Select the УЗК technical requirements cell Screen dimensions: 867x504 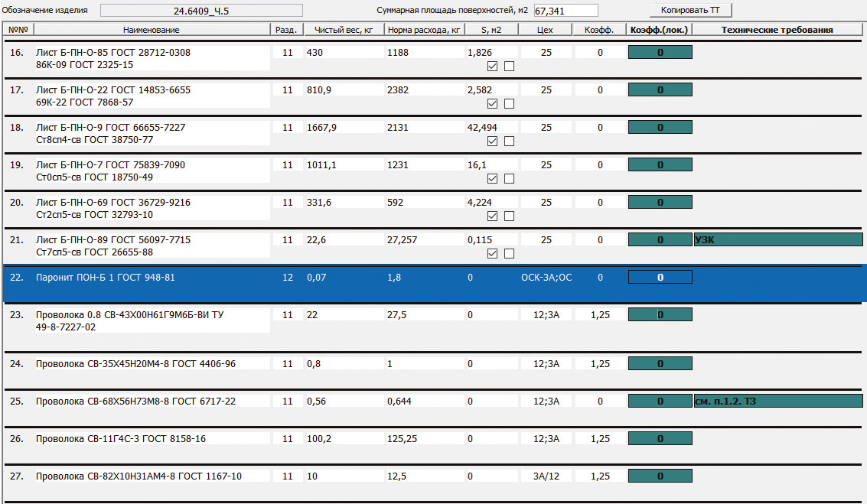click(777, 240)
